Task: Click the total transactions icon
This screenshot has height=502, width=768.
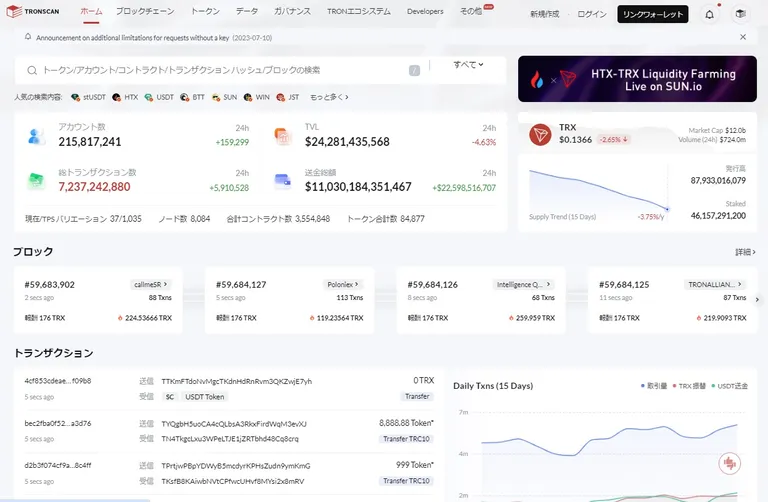Action: pyautogui.click(x=36, y=181)
